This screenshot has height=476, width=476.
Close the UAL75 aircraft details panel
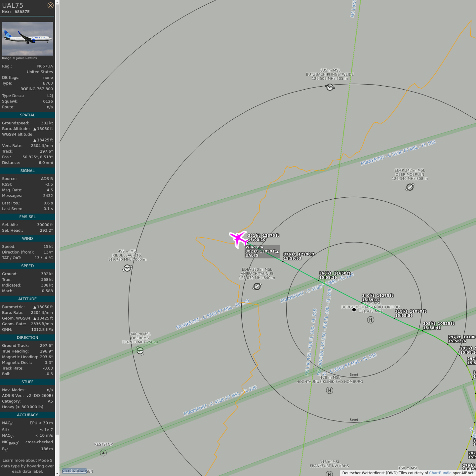point(50,5)
